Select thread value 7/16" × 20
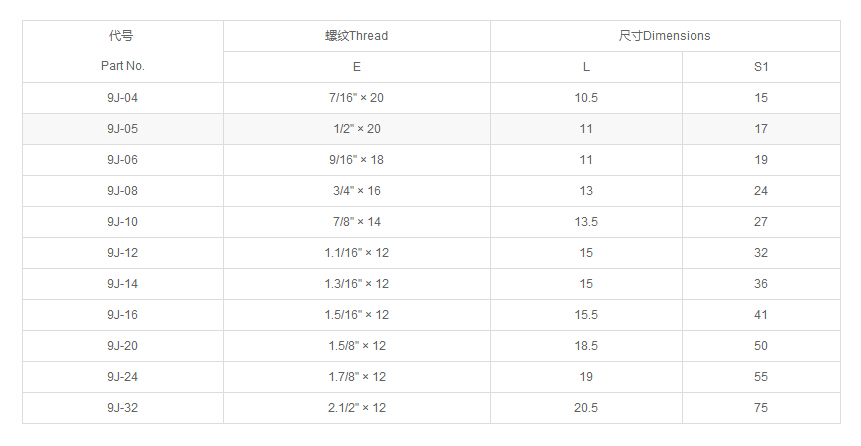The width and height of the screenshot is (861, 446). pyautogui.click(x=356, y=98)
